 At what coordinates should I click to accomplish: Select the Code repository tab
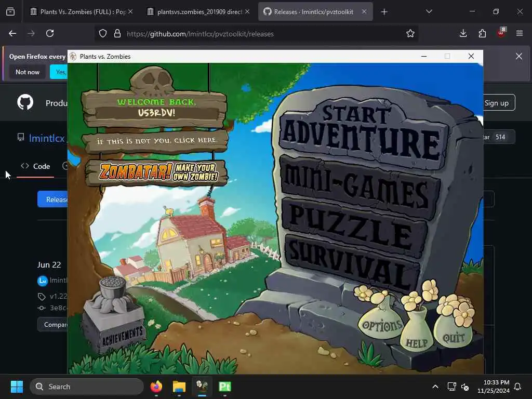point(35,166)
